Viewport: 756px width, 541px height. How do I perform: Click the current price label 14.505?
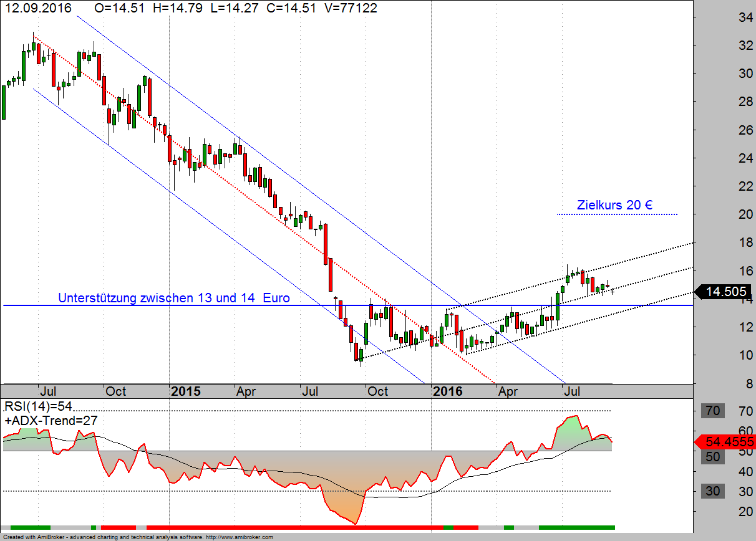724,291
